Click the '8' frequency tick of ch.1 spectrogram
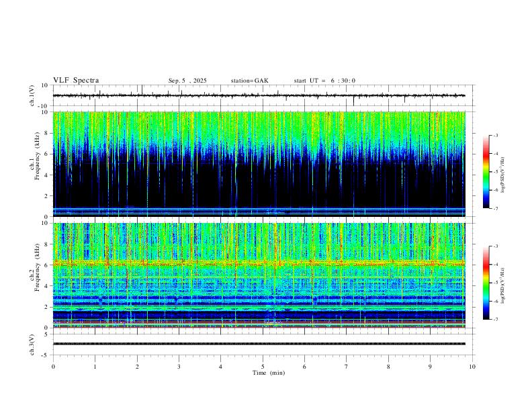This screenshot has height=411, width=532. coord(46,133)
